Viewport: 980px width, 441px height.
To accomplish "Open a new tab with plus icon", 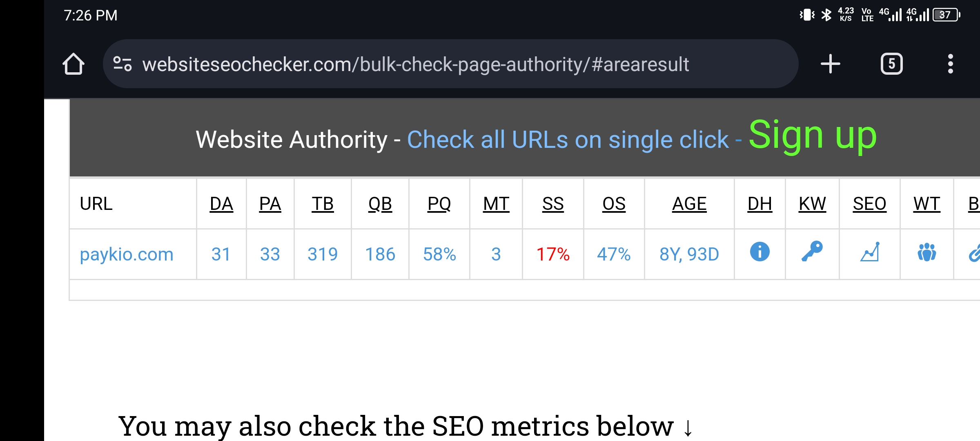I will coord(830,64).
